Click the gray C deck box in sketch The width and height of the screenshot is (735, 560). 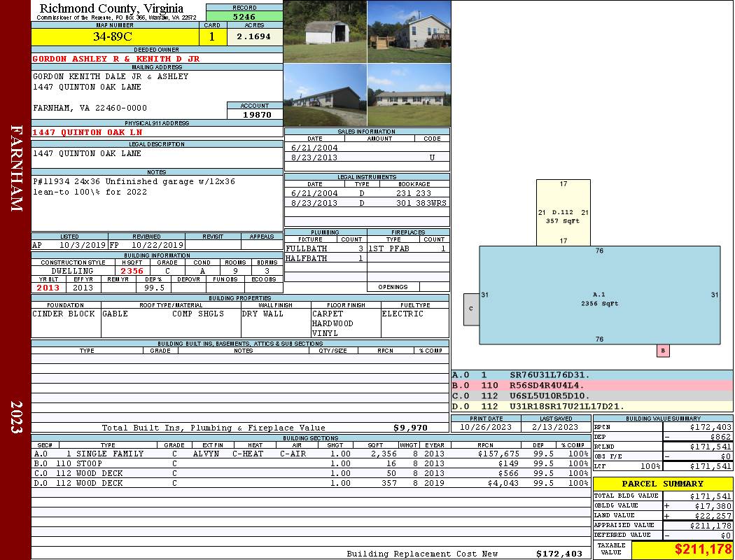click(471, 309)
